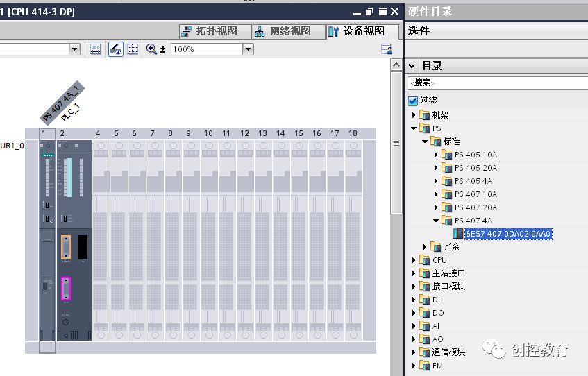The width and height of the screenshot is (588, 376).
Task: Select the 设备视图 device view tab
Action: (x=362, y=31)
